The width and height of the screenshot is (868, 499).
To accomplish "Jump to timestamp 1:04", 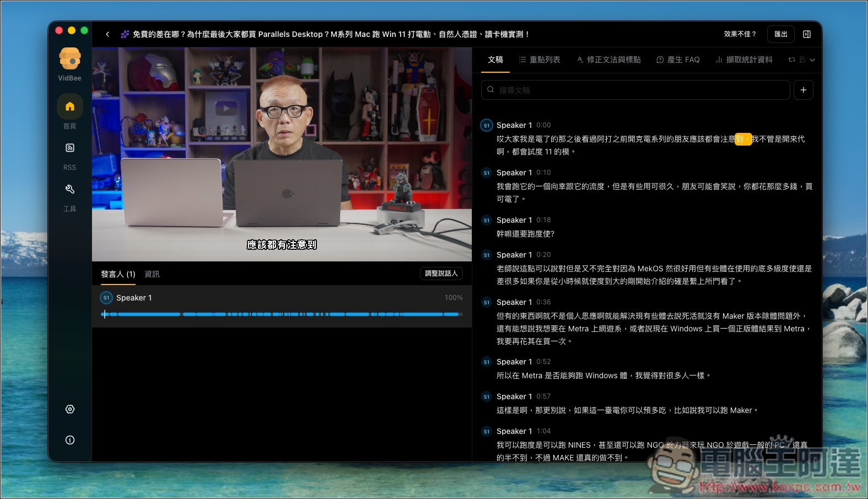I will tap(543, 431).
